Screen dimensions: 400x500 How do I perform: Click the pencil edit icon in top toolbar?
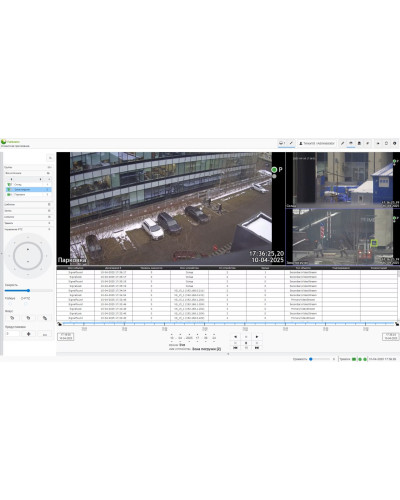coord(342,143)
